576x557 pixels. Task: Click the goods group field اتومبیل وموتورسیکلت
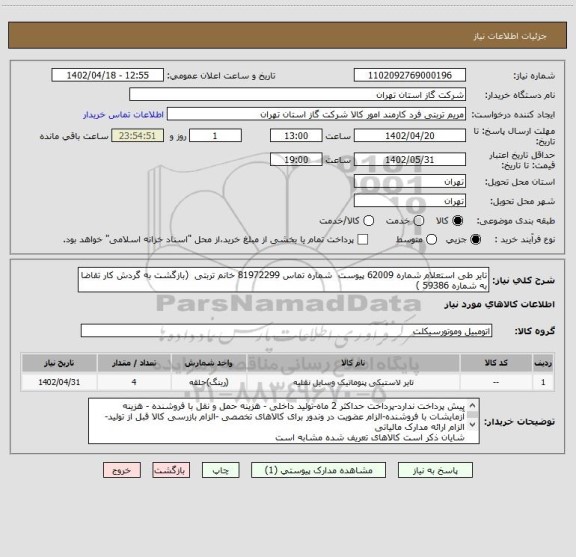[286, 331]
